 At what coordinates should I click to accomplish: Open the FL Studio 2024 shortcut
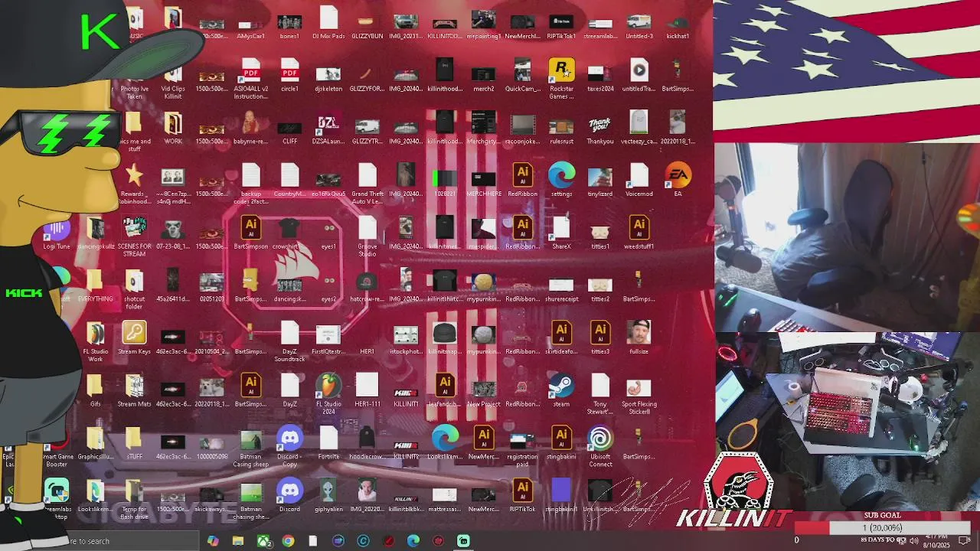coord(328,386)
